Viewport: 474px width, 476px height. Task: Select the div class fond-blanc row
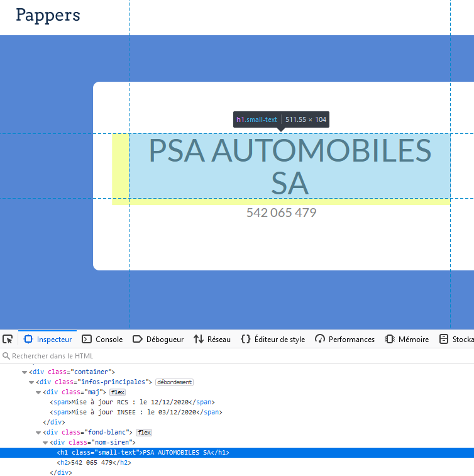click(237, 433)
